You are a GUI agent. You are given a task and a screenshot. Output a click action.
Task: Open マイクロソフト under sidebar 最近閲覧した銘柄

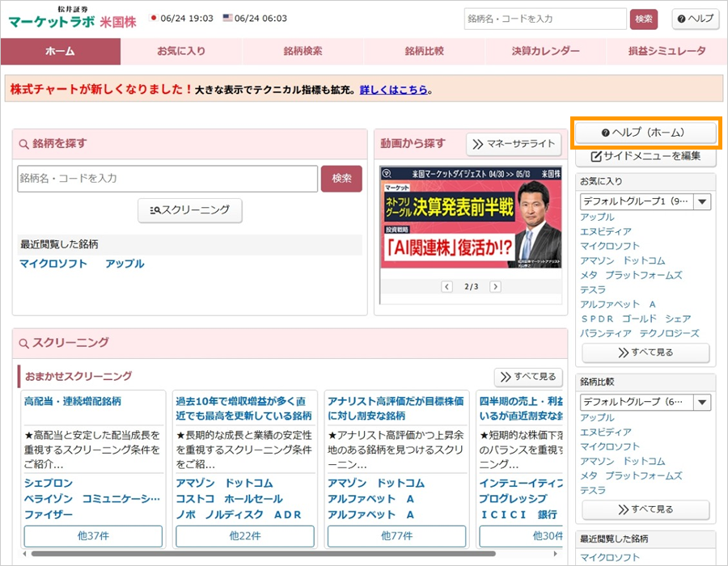tap(610, 558)
